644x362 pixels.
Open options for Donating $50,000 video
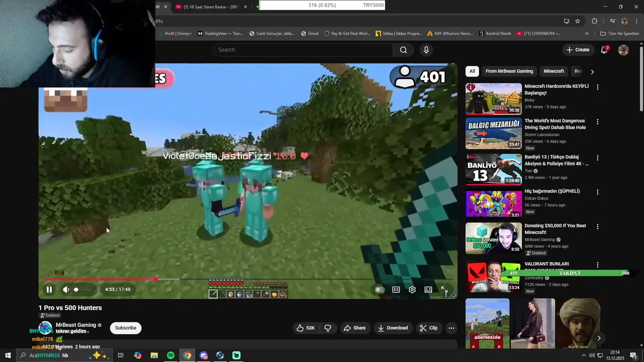(598, 227)
